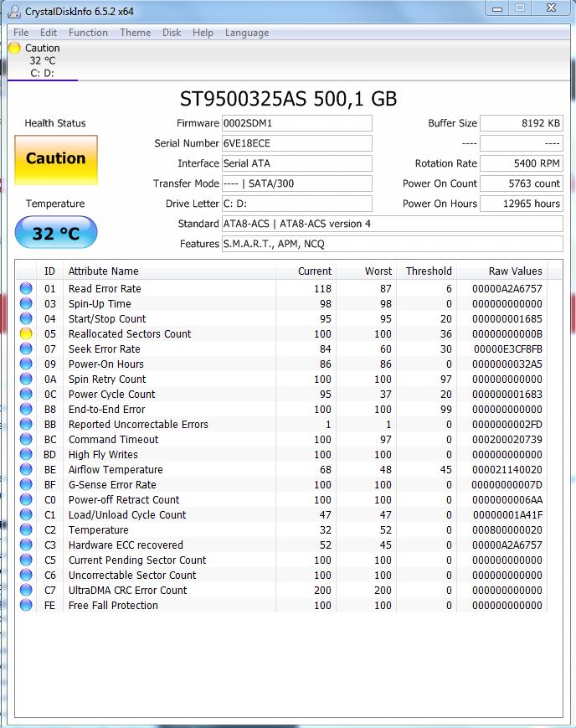Screen dimensions: 576x728
Task: Click the blue status icon for Read Error Rate
Action: click(x=26, y=288)
